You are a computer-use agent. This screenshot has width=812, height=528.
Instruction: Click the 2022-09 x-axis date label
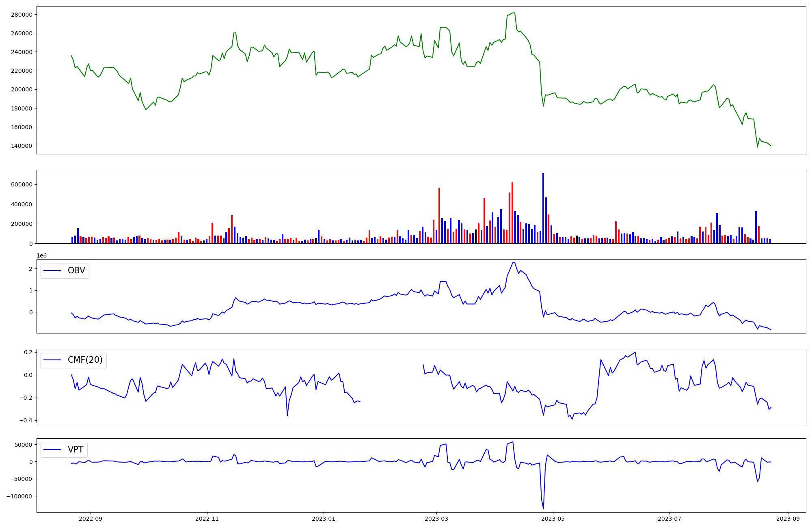click(x=91, y=518)
